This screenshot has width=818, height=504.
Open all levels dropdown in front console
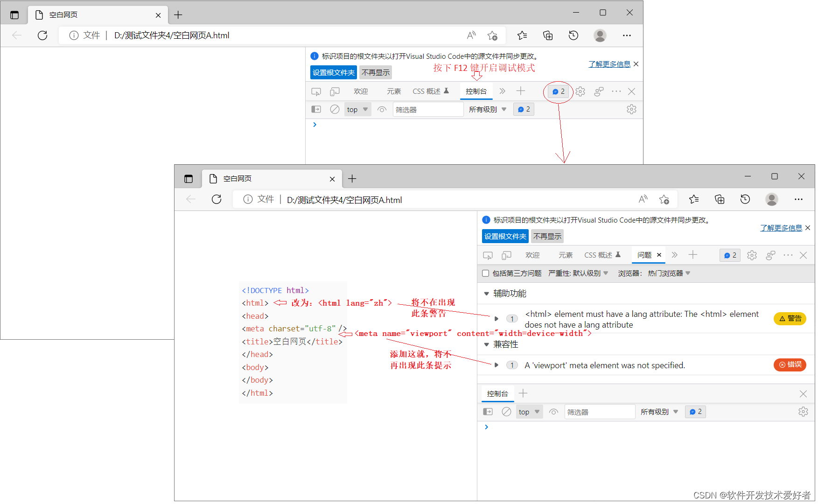[659, 412]
